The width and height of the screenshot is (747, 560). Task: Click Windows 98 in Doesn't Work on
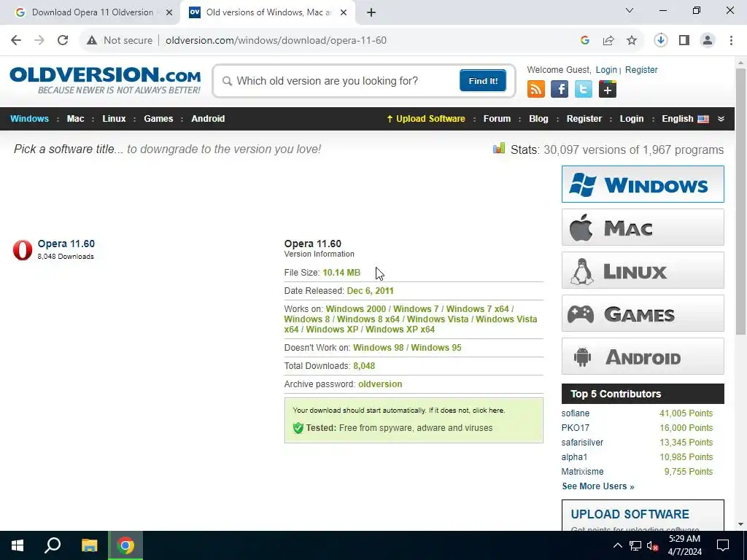379,348
